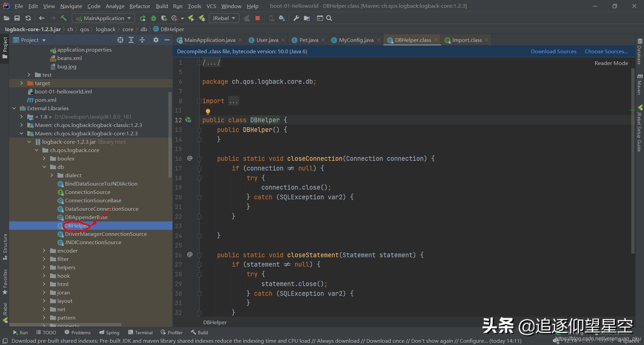Open Project Structure icon in toolbar
This screenshot has height=345, width=644.
pos(307,18)
